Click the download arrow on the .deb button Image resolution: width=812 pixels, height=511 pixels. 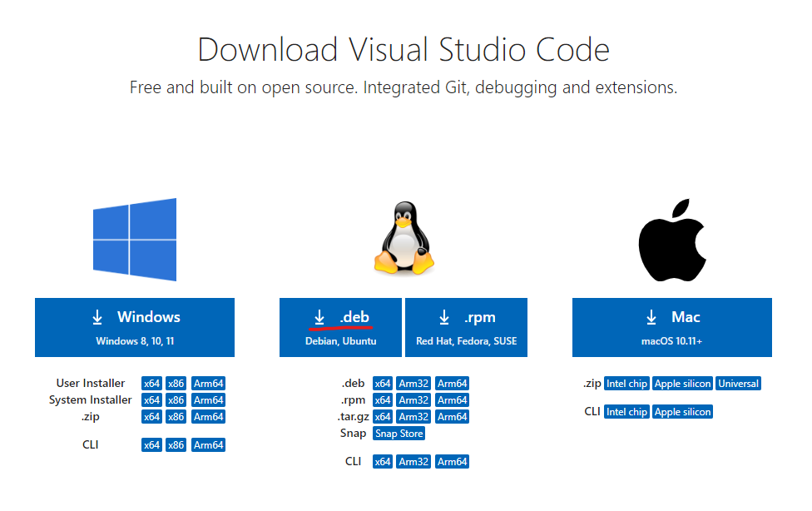click(320, 316)
